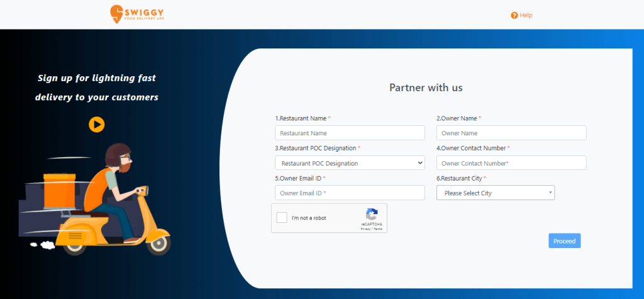Screen dimensions: 644x299
Task: Click the Swiggy logo icon
Action: (x=116, y=13)
